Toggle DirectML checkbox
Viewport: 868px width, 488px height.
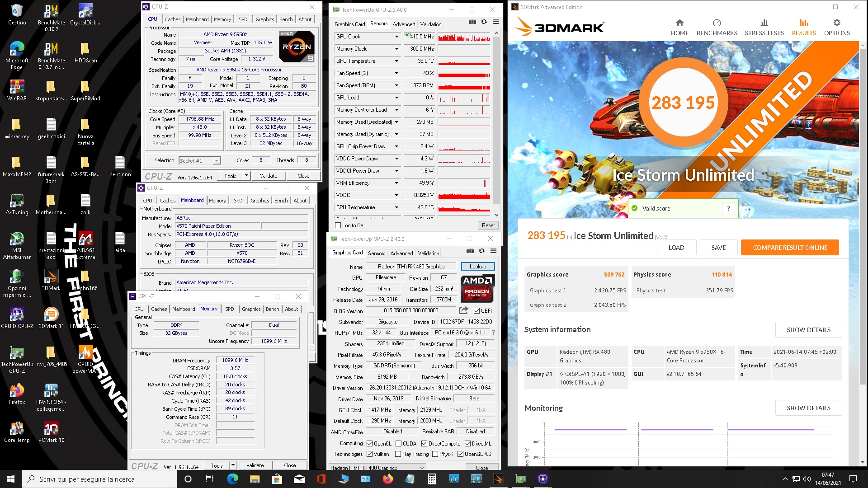pos(467,444)
